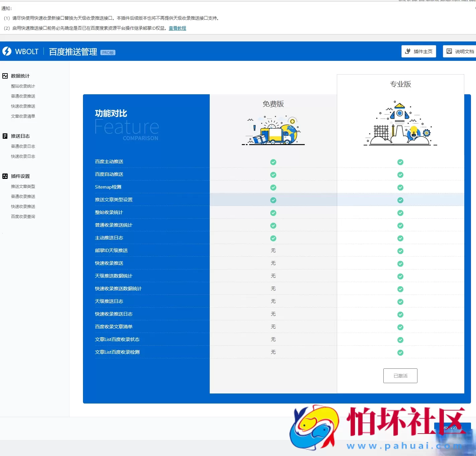Expand the 推送日志 sidebar section
The height and width of the screenshot is (456, 476).
[x=21, y=136]
